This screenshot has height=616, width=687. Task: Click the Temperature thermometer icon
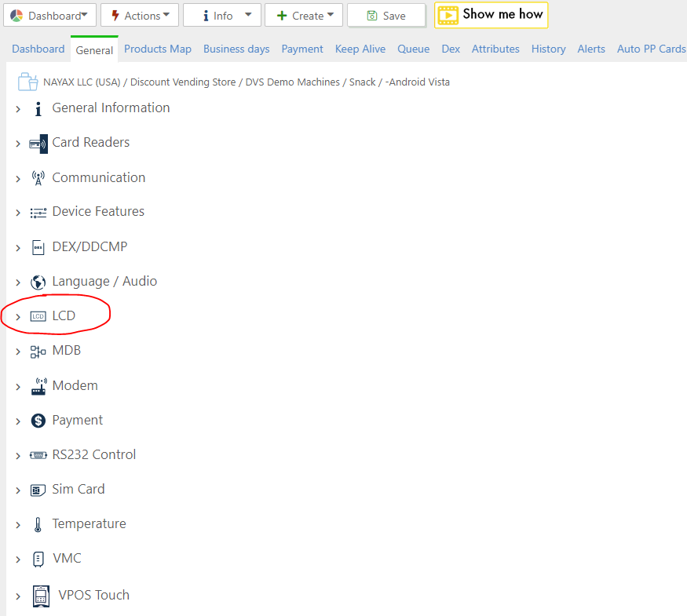[38, 524]
